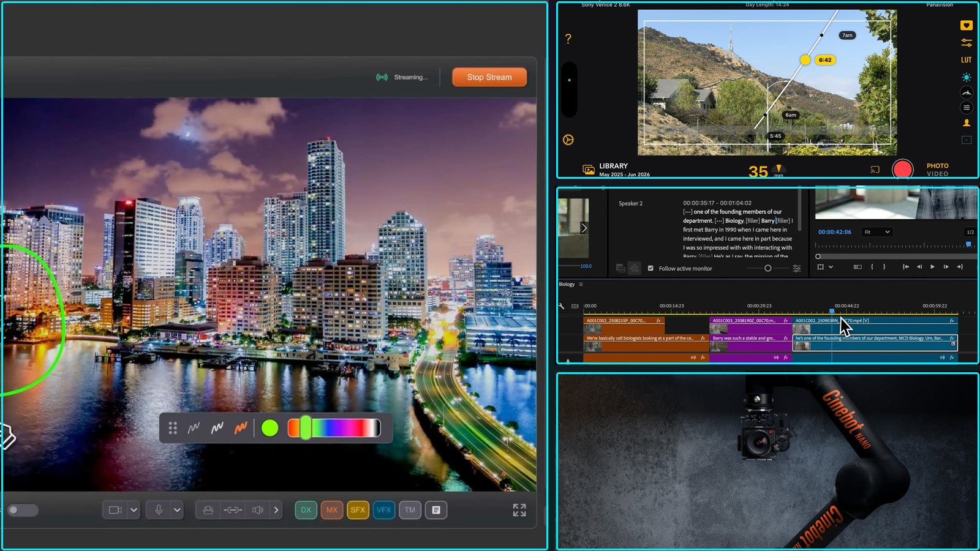Click the green color swatch circle
Viewport: 980px width, 551px height.
pos(269,428)
